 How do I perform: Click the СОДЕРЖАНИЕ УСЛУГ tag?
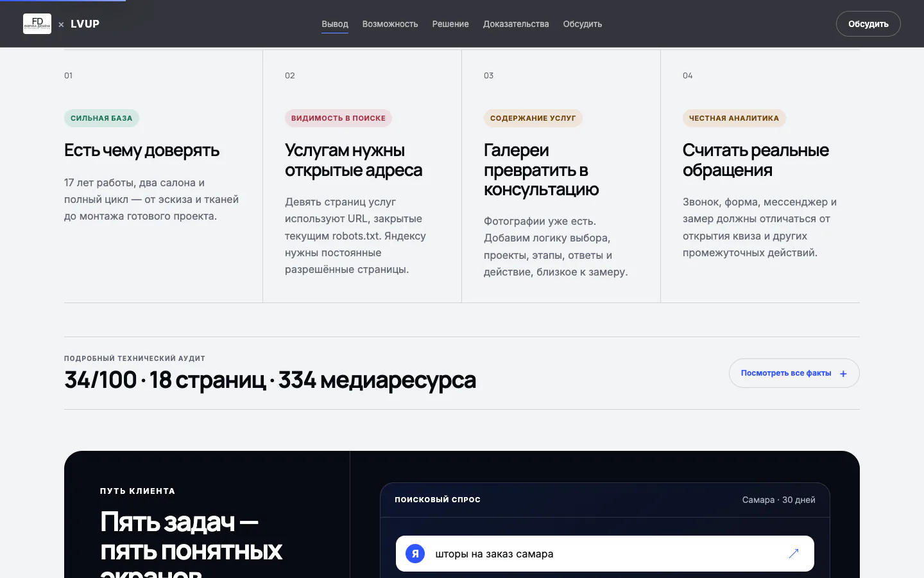(533, 118)
